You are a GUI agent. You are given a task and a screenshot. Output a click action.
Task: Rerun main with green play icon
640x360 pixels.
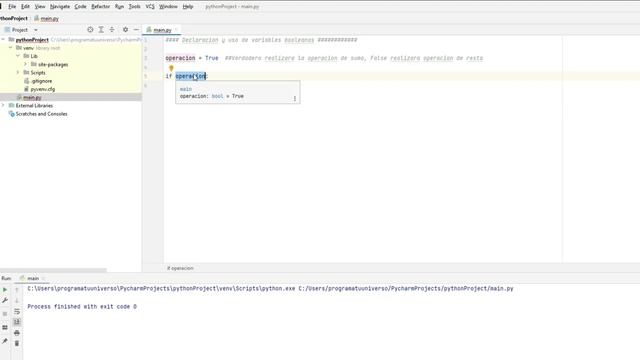pyautogui.click(x=5, y=289)
